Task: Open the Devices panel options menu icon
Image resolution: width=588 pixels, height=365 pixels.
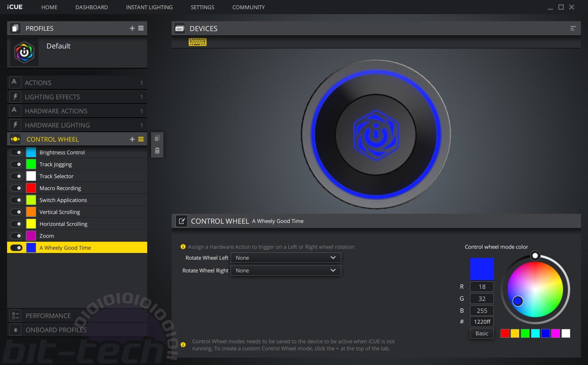Action: tap(573, 28)
